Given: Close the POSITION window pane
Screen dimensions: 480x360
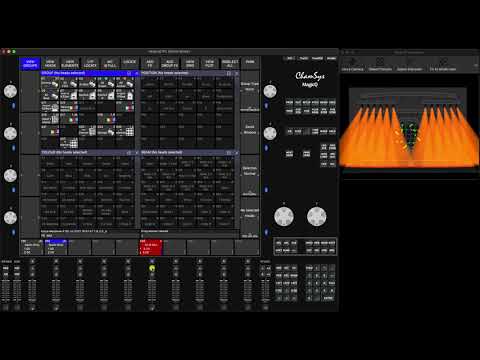Looking at the screenshot, I should click(236, 73).
